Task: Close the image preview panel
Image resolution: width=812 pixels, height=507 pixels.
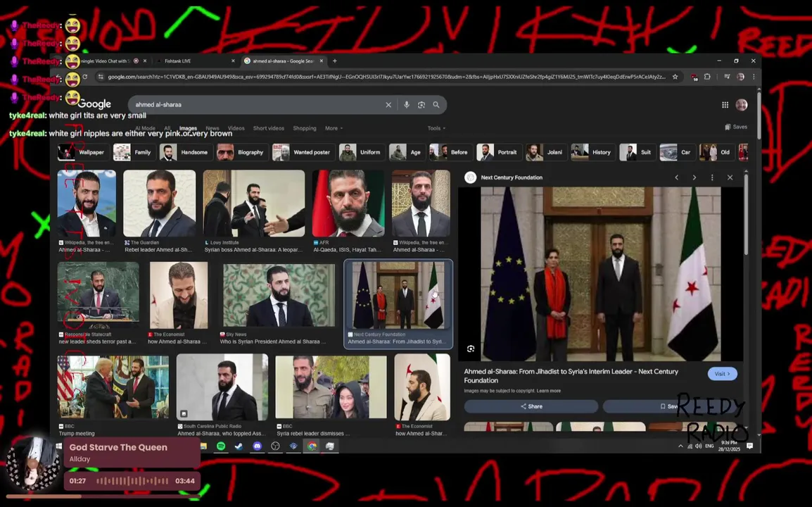Action: tap(730, 177)
